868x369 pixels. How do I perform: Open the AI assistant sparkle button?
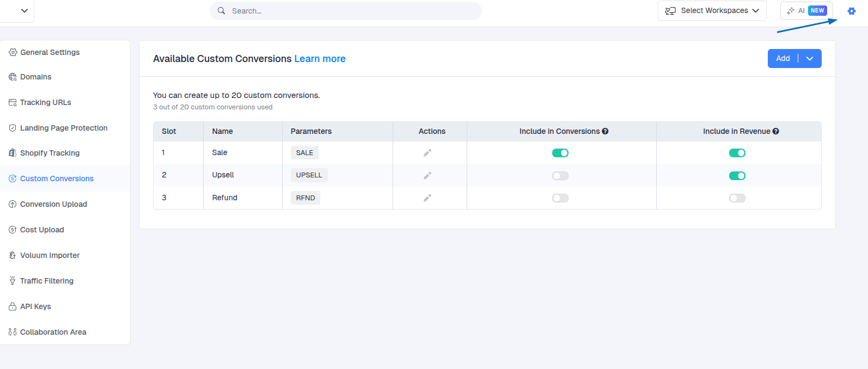pyautogui.click(x=806, y=11)
